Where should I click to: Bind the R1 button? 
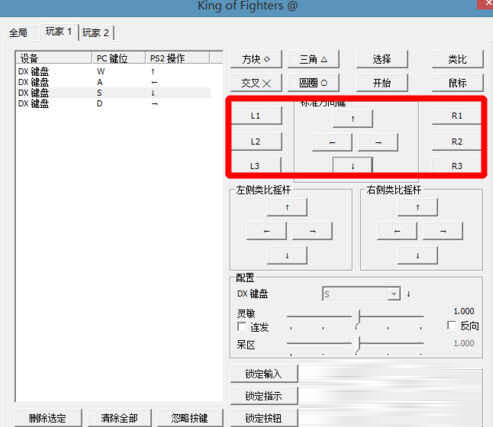[457, 116]
